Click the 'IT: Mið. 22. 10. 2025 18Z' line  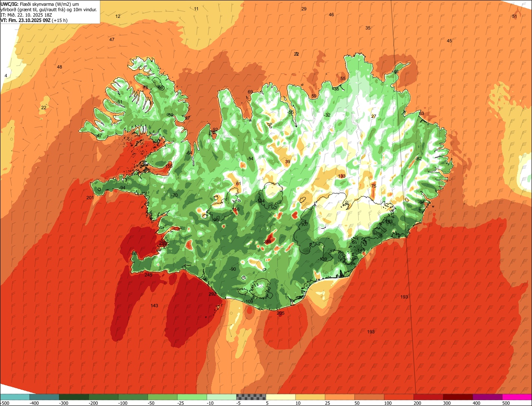pyautogui.click(x=26, y=15)
